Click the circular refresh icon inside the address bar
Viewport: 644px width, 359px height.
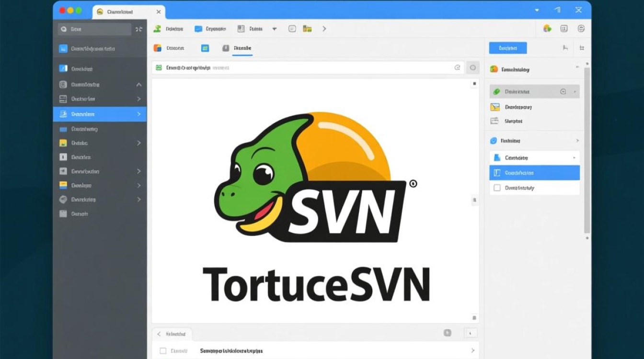click(x=457, y=67)
